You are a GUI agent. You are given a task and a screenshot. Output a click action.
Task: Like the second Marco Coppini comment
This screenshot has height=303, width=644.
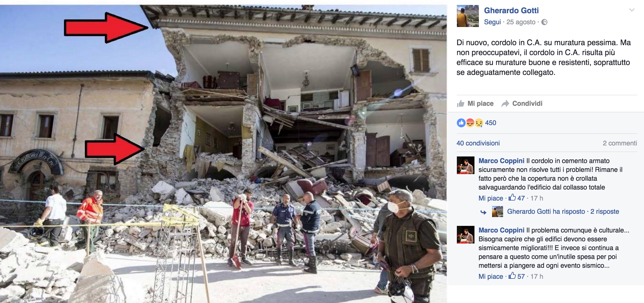[491, 276]
